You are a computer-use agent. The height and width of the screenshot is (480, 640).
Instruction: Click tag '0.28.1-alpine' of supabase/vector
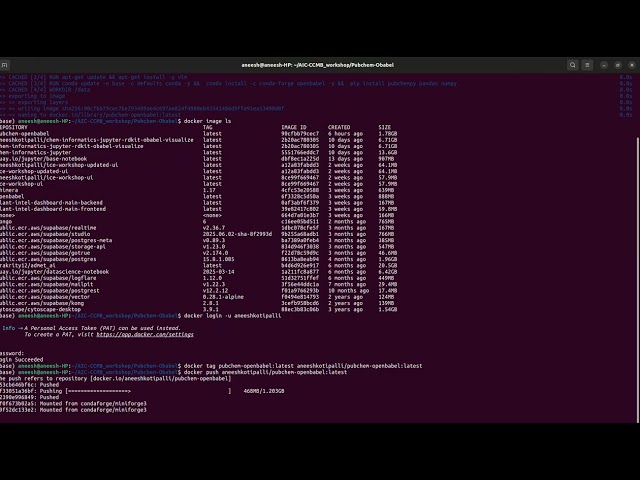pos(223,297)
